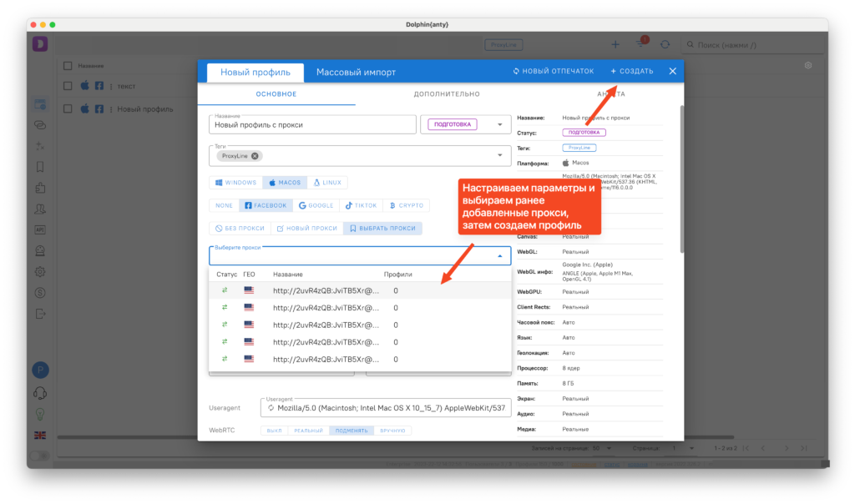
Task: Click the API icon in left sidebar
Action: pyautogui.click(x=39, y=229)
